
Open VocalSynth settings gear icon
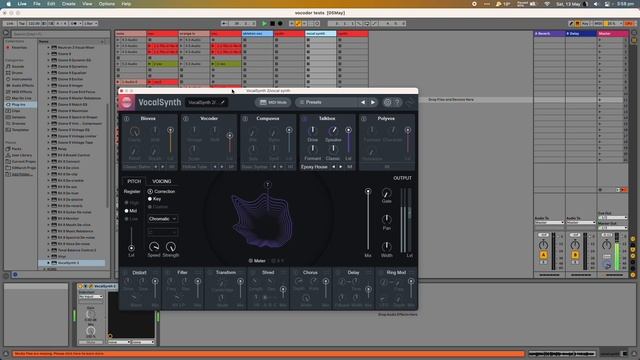(387, 102)
